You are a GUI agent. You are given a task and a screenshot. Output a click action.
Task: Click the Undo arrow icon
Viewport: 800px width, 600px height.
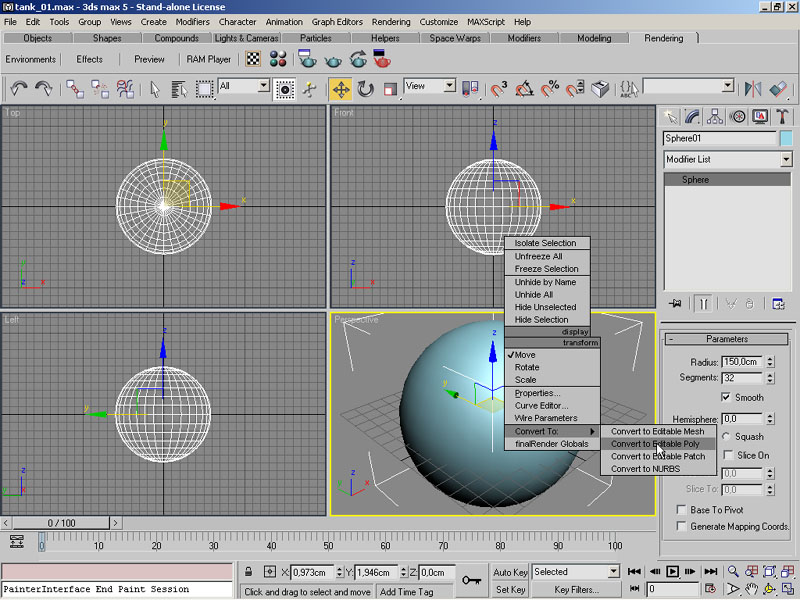18,89
